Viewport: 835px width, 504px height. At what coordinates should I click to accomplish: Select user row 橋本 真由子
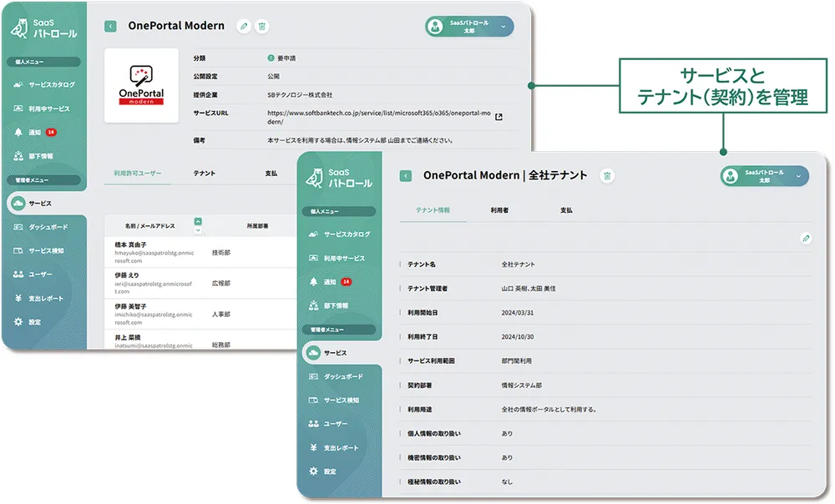click(200, 253)
